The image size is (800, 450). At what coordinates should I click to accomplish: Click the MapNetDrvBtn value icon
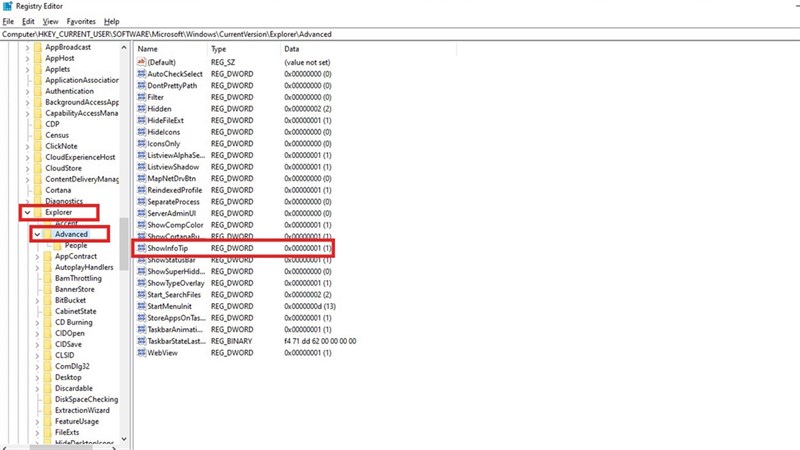141,179
